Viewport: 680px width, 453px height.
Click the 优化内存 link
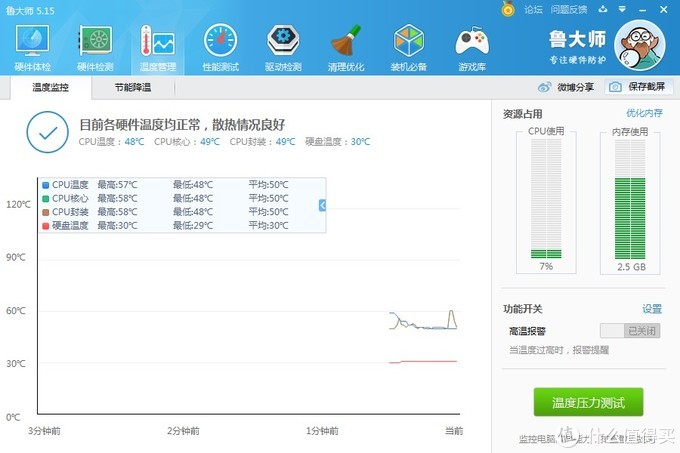click(x=644, y=114)
